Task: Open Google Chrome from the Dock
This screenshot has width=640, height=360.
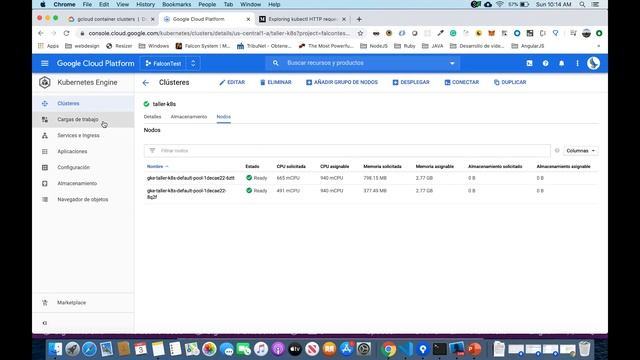Action: [389, 349]
